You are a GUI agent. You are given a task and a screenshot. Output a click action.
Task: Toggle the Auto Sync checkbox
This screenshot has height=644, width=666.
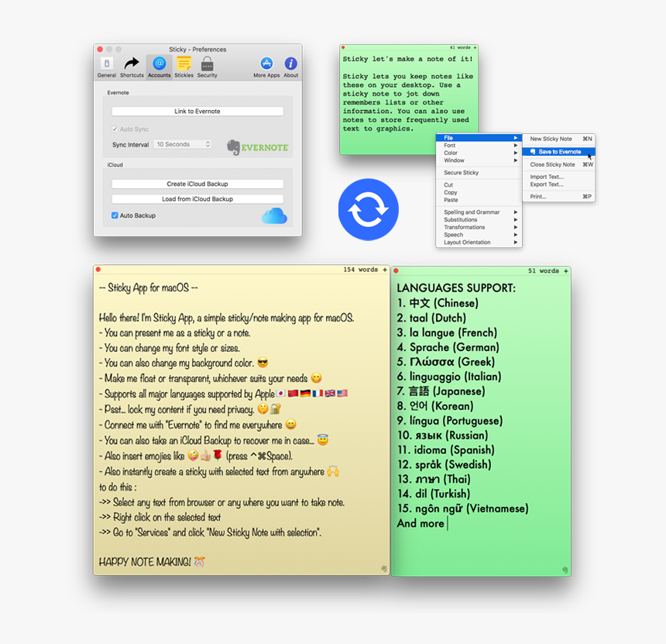115,129
